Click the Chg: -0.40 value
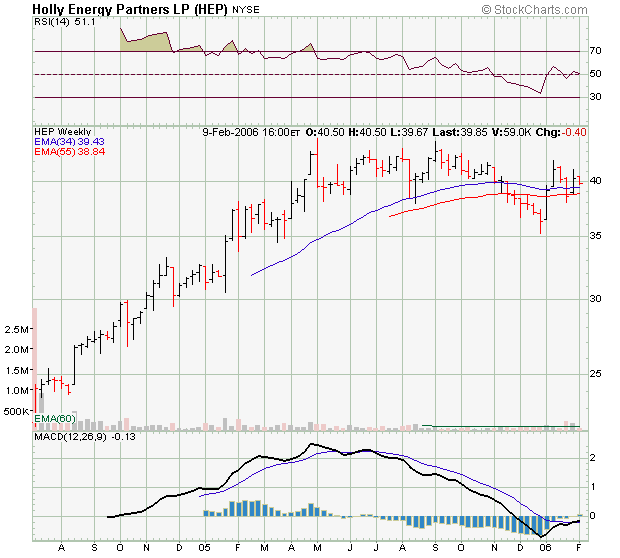 [x=561, y=132]
